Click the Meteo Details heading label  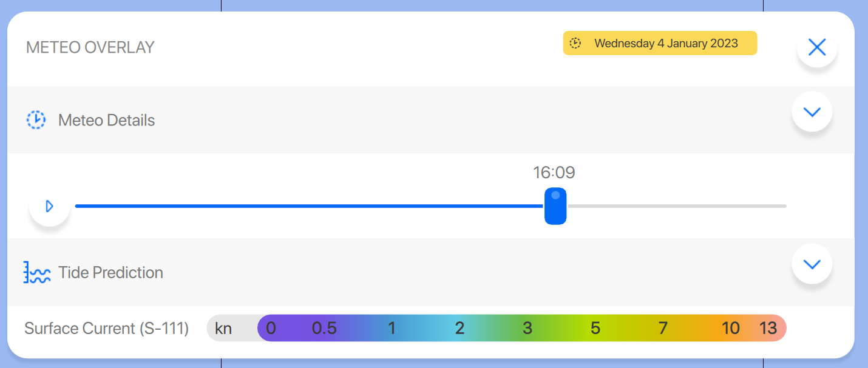106,120
